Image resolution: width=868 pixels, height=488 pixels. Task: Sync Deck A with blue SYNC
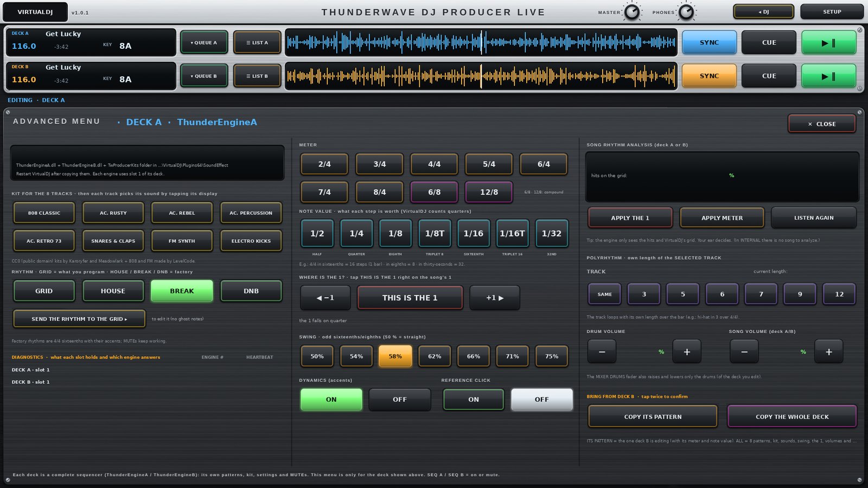click(709, 42)
